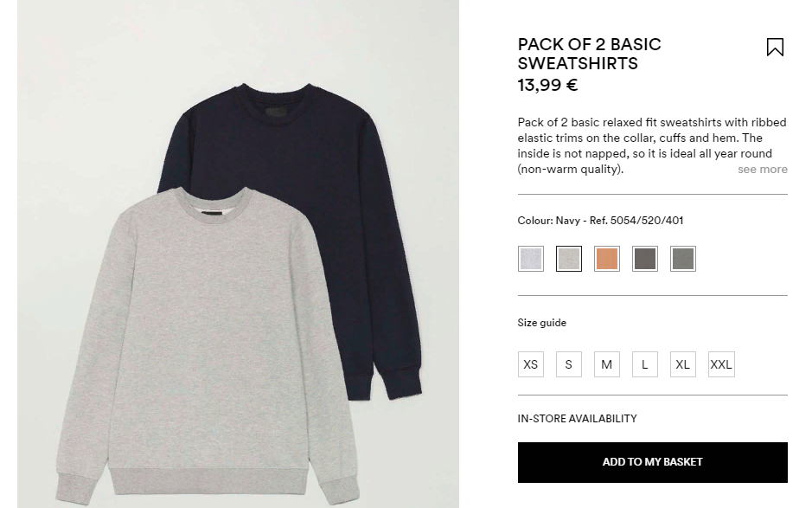812x508 pixels.
Task: Select the dark charcoal colour swatch
Action: click(x=645, y=259)
